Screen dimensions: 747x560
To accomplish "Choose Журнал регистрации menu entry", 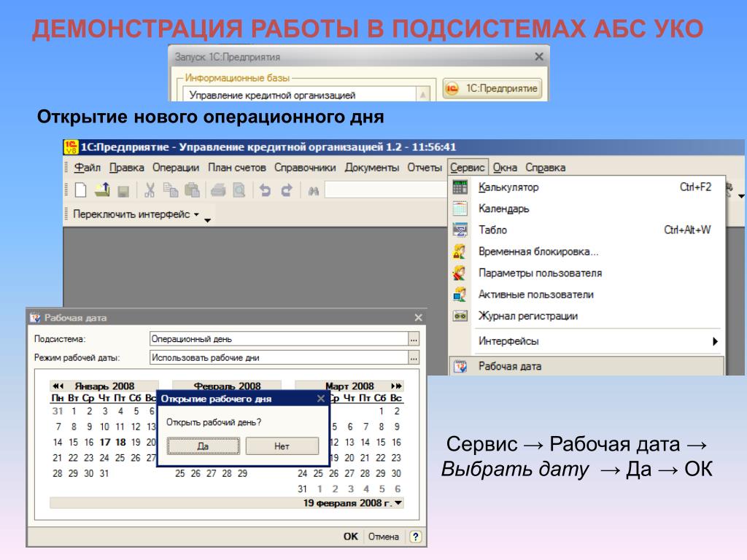I will [x=587, y=316].
